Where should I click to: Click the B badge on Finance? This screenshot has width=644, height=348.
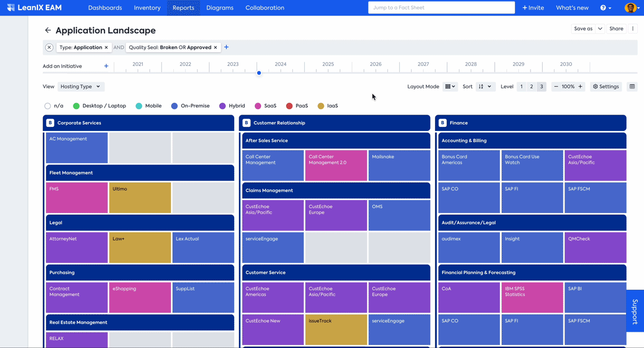pos(442,123)
